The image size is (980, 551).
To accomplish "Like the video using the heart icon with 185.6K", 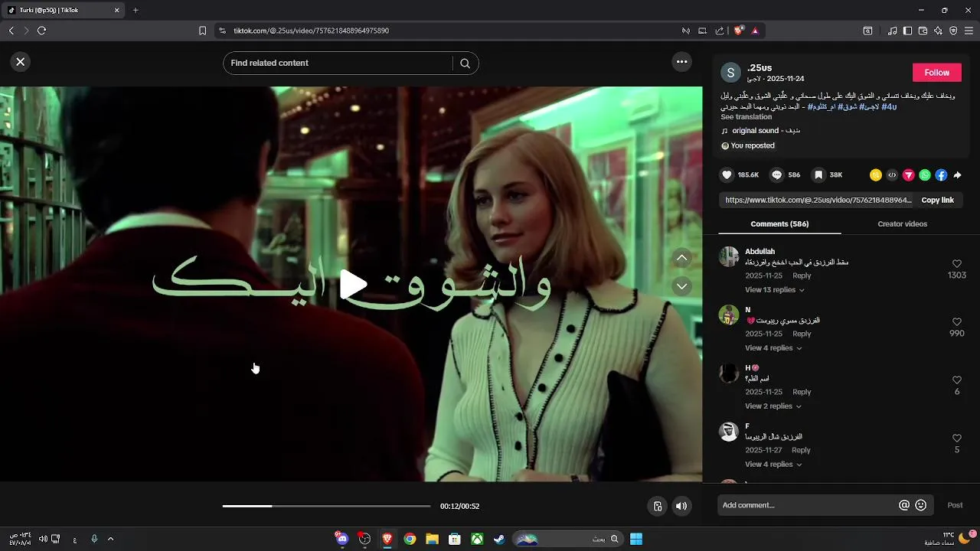I will click(727, 175).
